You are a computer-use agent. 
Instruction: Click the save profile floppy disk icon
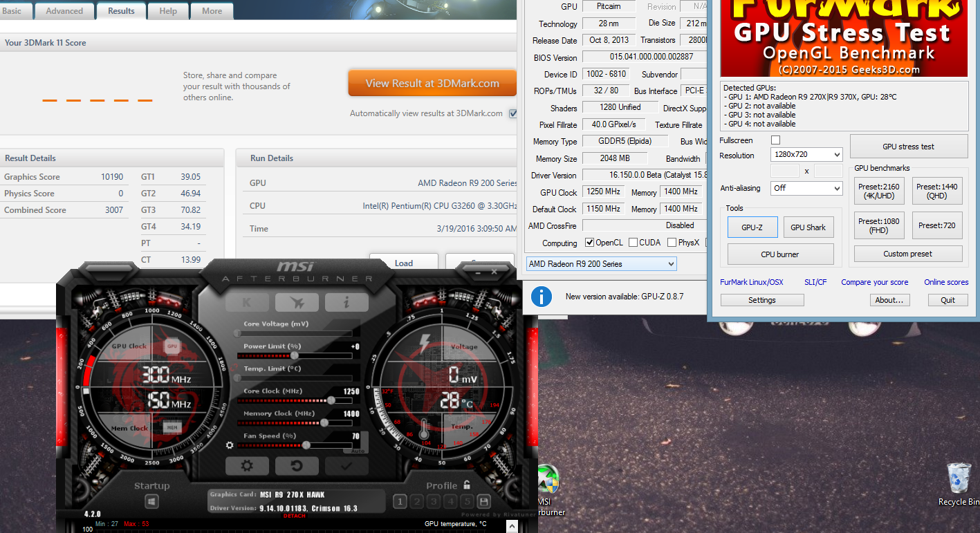click(483, 502)
